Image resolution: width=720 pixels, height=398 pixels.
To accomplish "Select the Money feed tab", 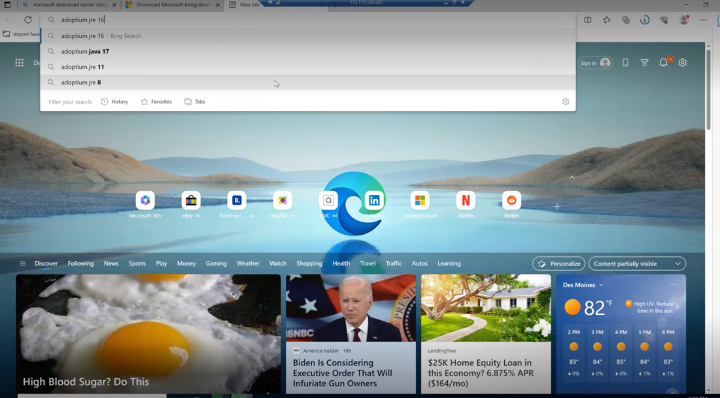I will click(186, 263).
